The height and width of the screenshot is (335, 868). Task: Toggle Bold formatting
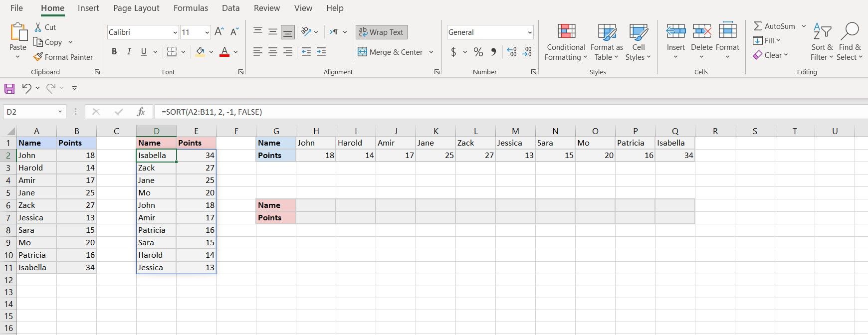click(114, 52)
